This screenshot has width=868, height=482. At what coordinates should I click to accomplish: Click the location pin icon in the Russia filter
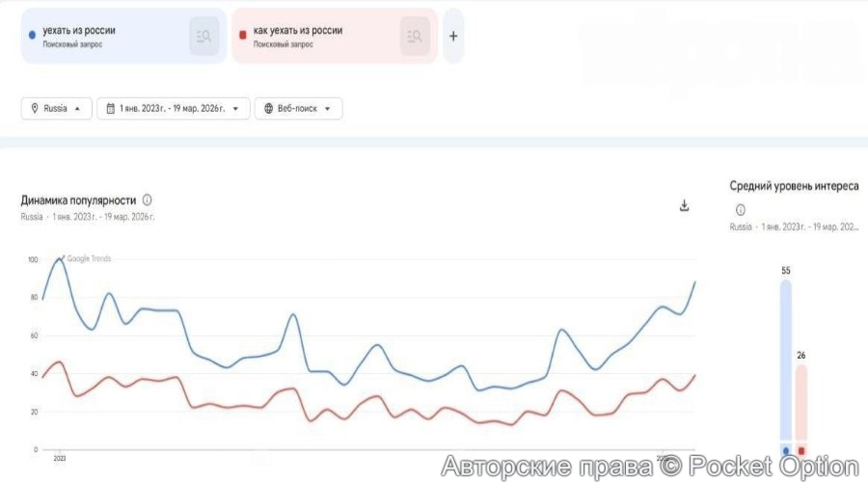pyautogui.click(x=35, y=108)
